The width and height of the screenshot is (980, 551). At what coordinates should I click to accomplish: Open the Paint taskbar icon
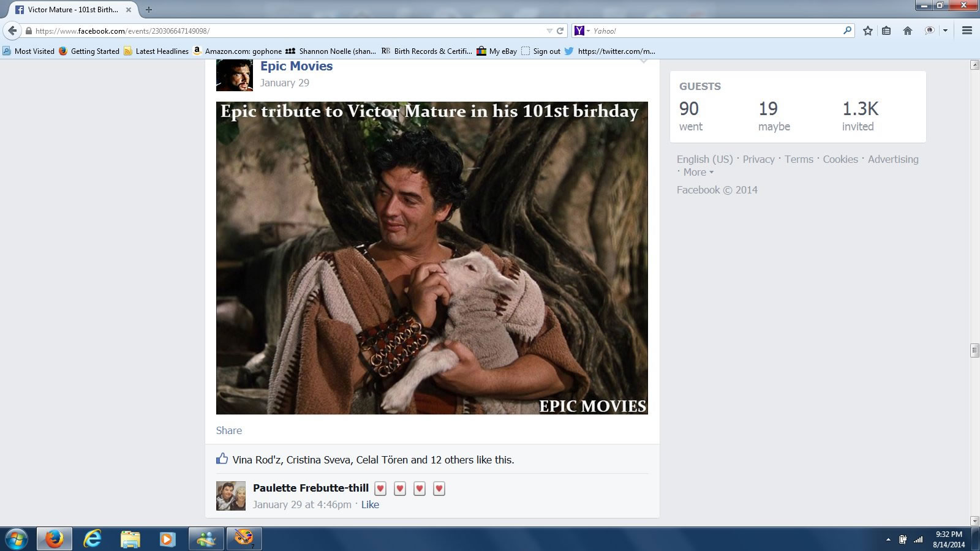click(244, 539)
